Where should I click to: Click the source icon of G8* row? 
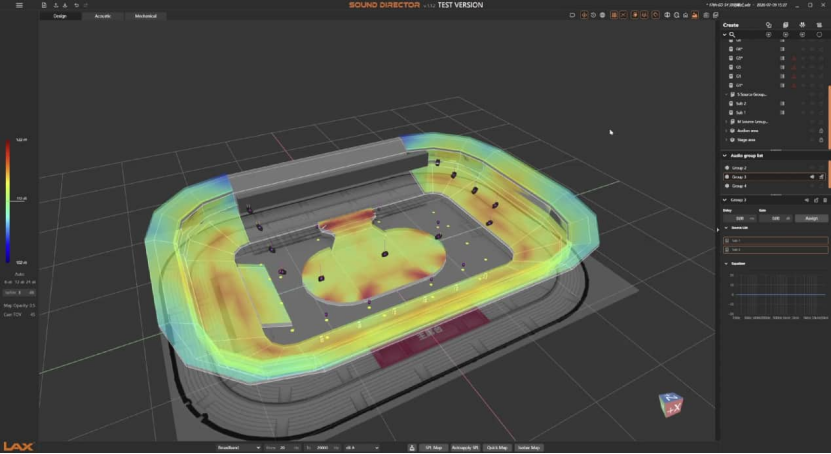pyautogui.click(x=731, y=49)
